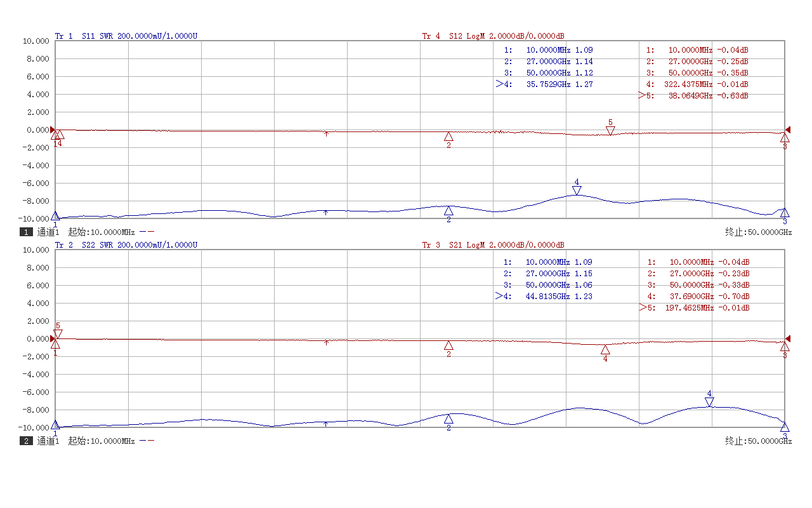The height and width of the screenshot is (508, 812).
Task: Click the window 2 number box below bottom plot
Action: pyautogui.click(x=26, y=441)
